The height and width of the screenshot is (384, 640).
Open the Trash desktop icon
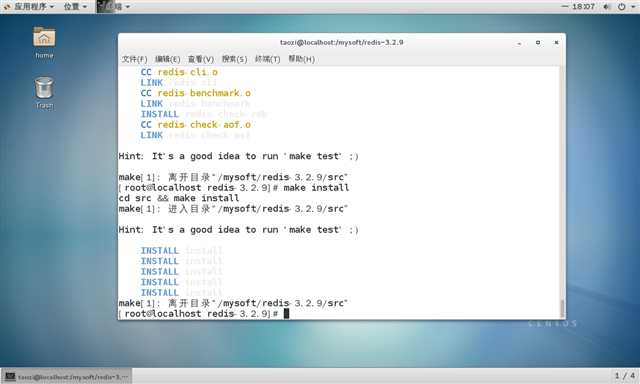coord(44,93)
